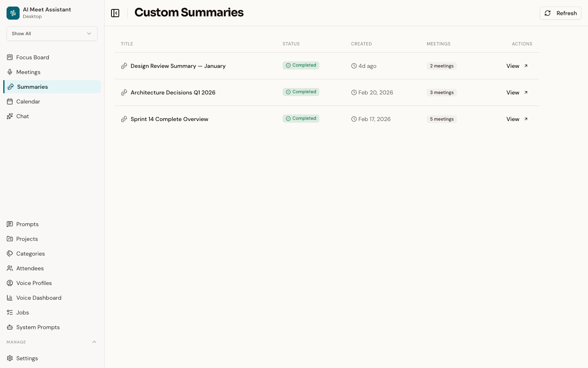Viewport: 588px width, 368px height.
Task: Open the Focus Board section
Action: click(x=33, y=57)
